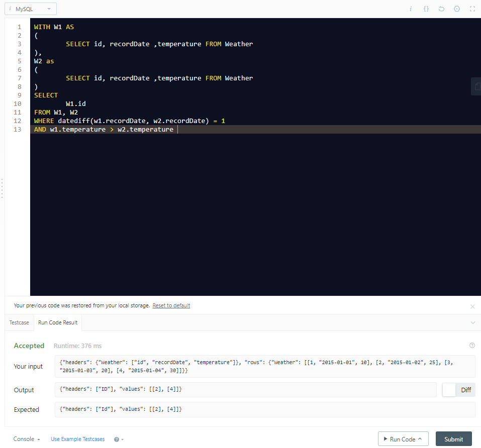Click the Reset to default link

[171, 305]
